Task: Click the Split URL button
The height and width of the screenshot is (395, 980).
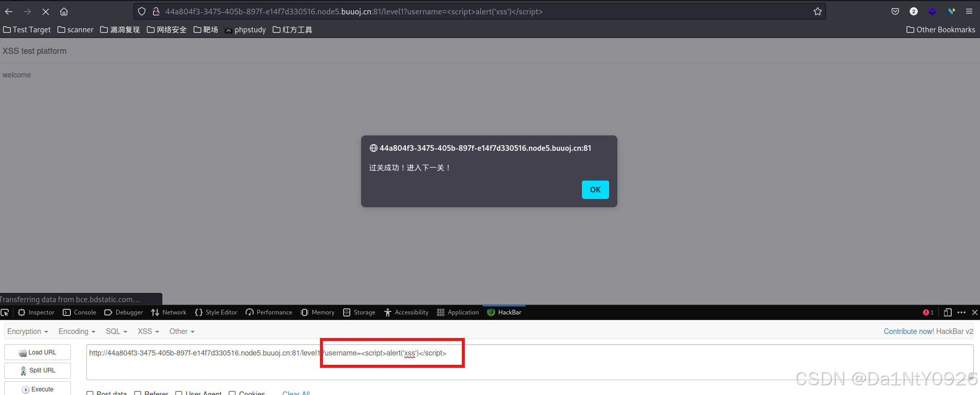Action: [x=37, y=370]
